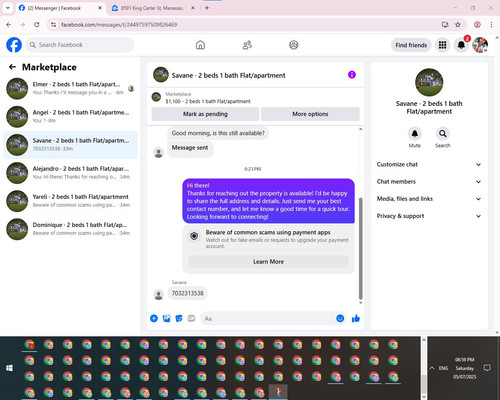
Task: Open the emoji picker in message box
Action: pyautogui.click(x=340, y=318)
